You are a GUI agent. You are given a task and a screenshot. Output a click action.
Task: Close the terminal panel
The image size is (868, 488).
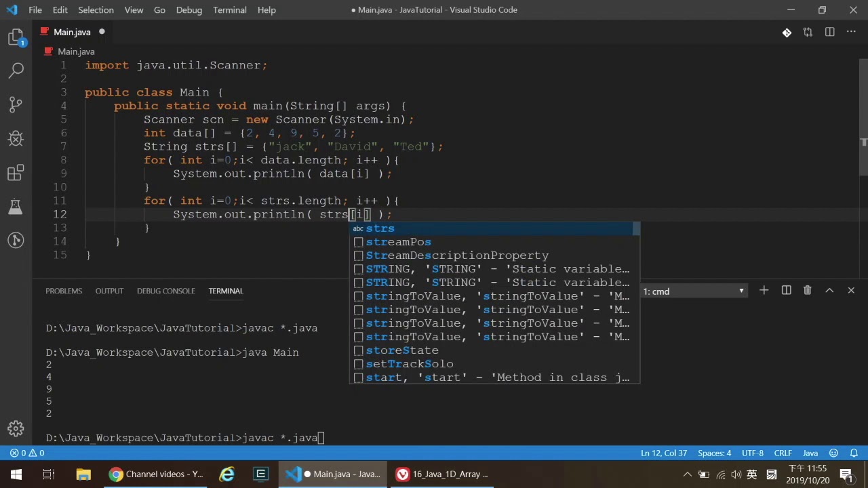click(x=851, y=290)
